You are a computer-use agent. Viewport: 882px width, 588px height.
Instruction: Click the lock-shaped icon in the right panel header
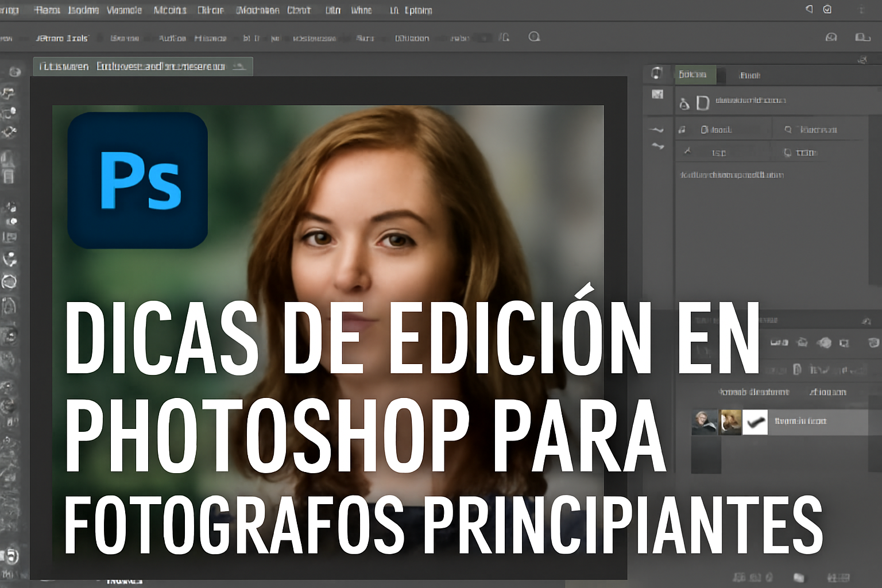point(684,103)
